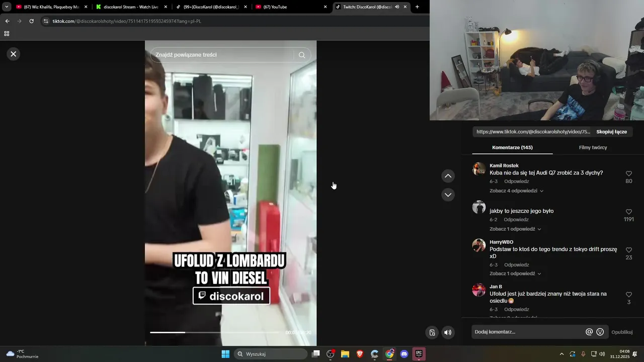Go to previous video with up arrow
The image size is (644, 362).
coord(448,176)
